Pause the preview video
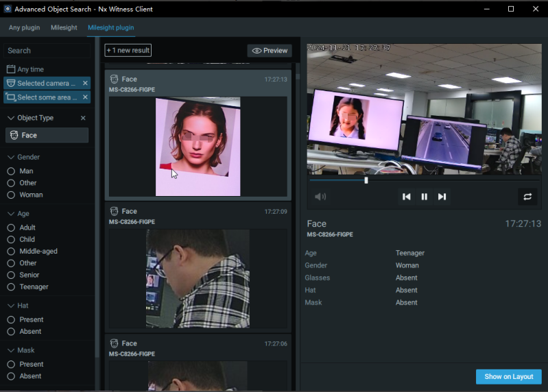Image resolution: width=548 pixels, height=392 pixels. click(x=424, y=197)
